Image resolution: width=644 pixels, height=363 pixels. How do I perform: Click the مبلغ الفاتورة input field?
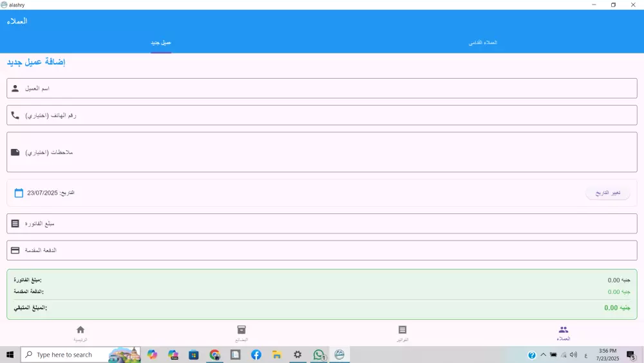322,224
